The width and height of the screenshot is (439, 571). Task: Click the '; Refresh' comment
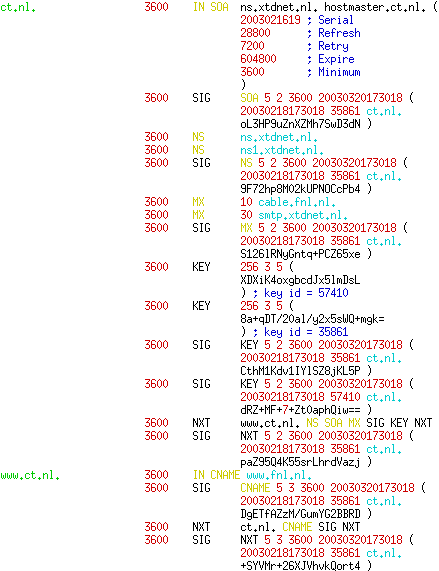(x=333, y=33)
